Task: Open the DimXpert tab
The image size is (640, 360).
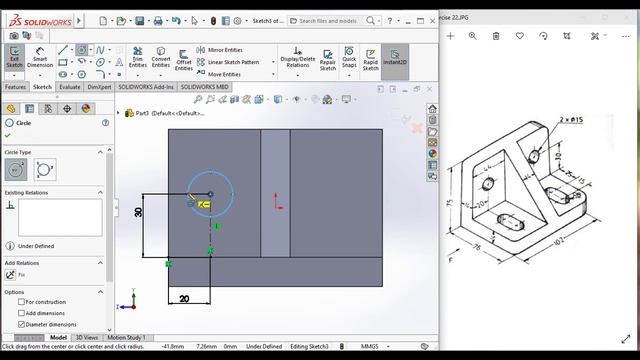Action: pos(99,87)
